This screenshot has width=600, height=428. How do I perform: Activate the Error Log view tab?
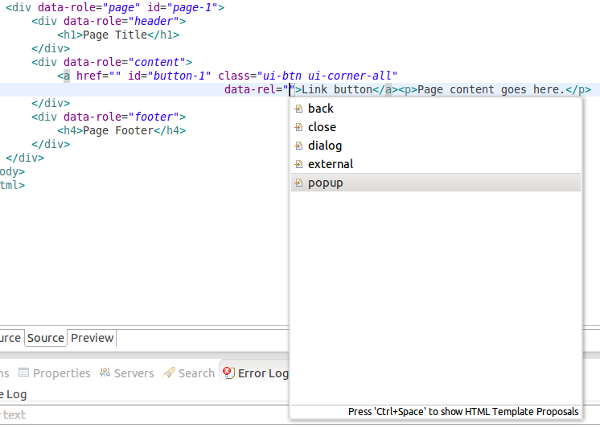(x=256, y=373)
